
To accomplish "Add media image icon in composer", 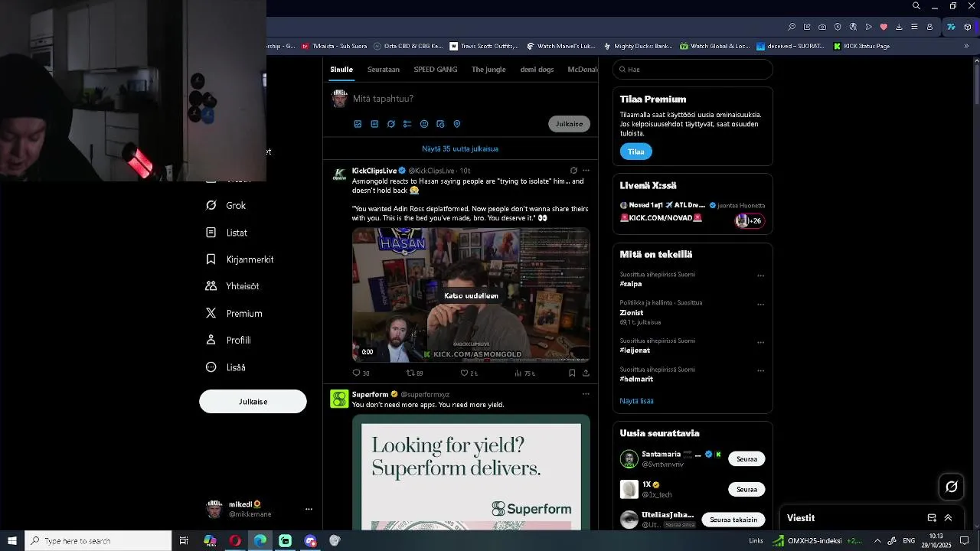I will point(358,124).
